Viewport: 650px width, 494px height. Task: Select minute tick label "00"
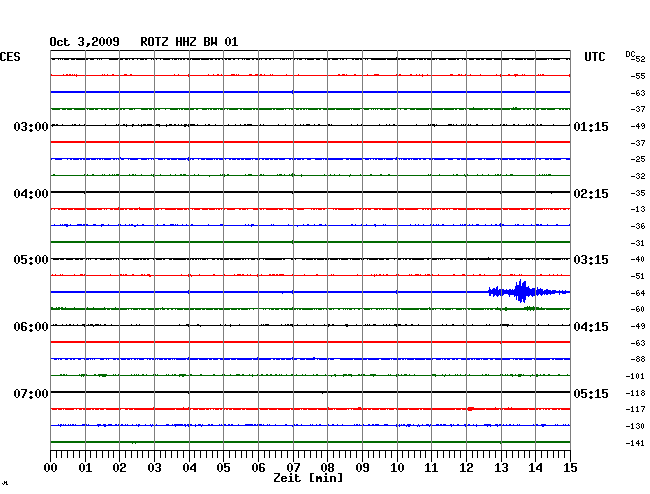(x=51, y=467)
